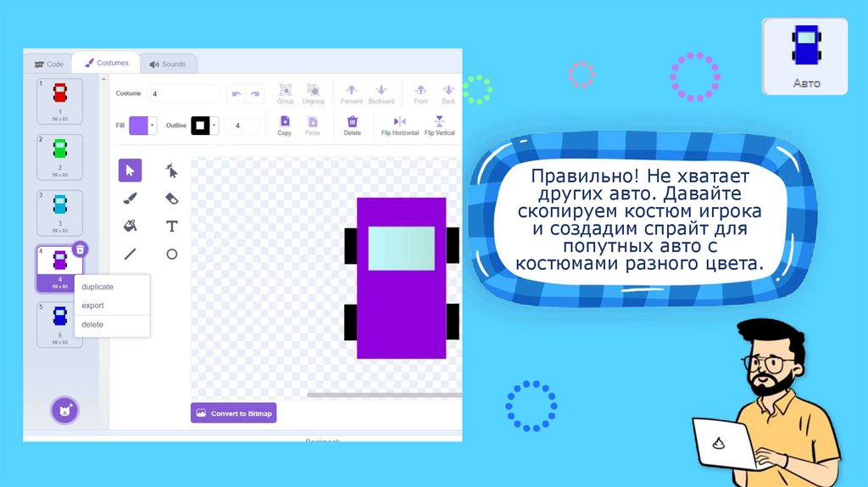
Task: Select green car costume 2
Action: [x=60, y=157]
